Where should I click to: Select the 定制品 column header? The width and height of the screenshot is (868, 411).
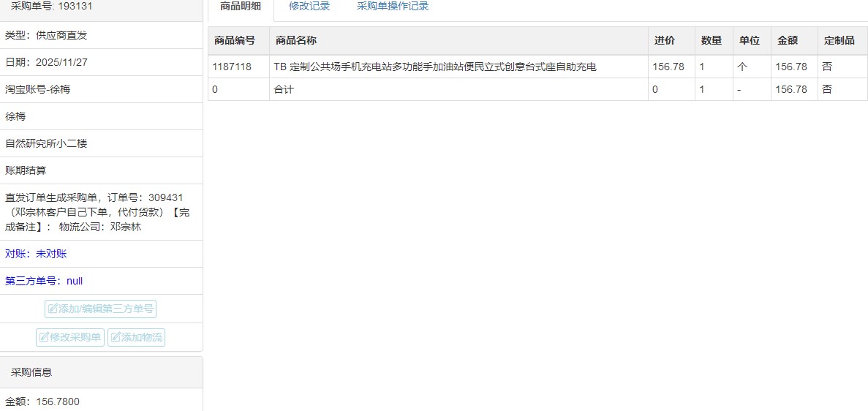click(x=839, y=41)
